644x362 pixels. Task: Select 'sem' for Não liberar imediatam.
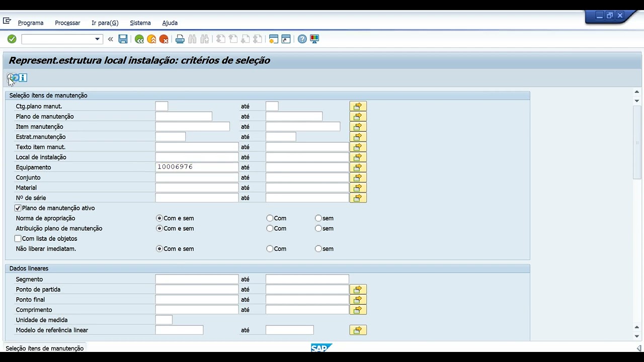pyautogui.click(x=318, y=249)
